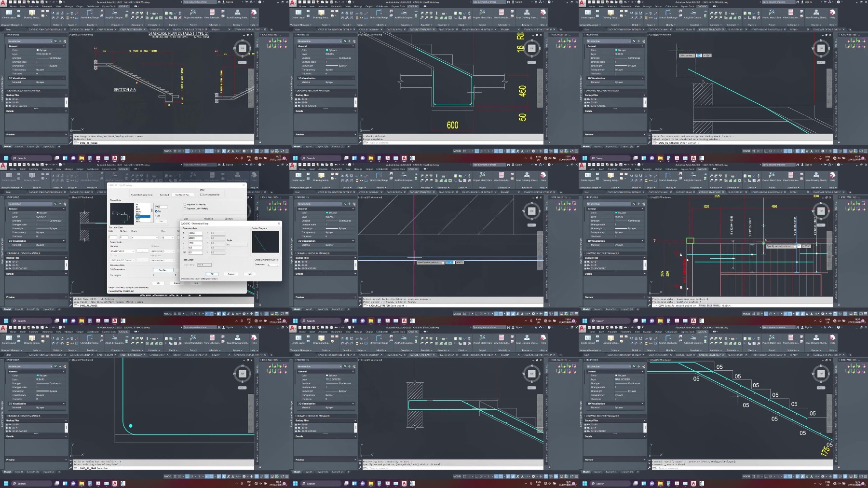Add new layout in the hooked-bar hatched wall screenshot
The image size is (868, 488).
tap(349, 472)
